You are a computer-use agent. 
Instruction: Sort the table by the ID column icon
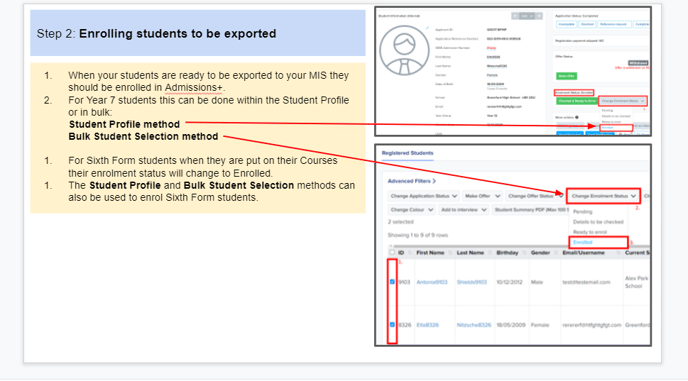coord(410,253)
